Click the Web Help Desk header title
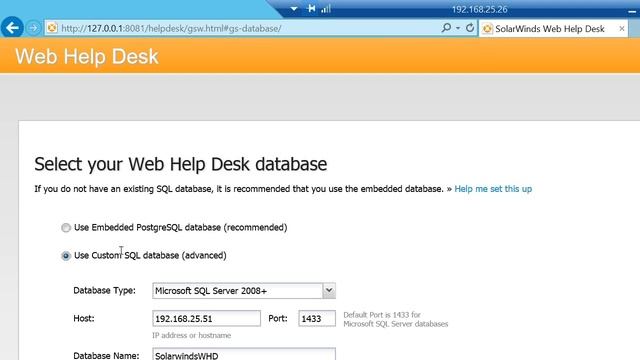This screenshot has width=640, height=360. 87,56
